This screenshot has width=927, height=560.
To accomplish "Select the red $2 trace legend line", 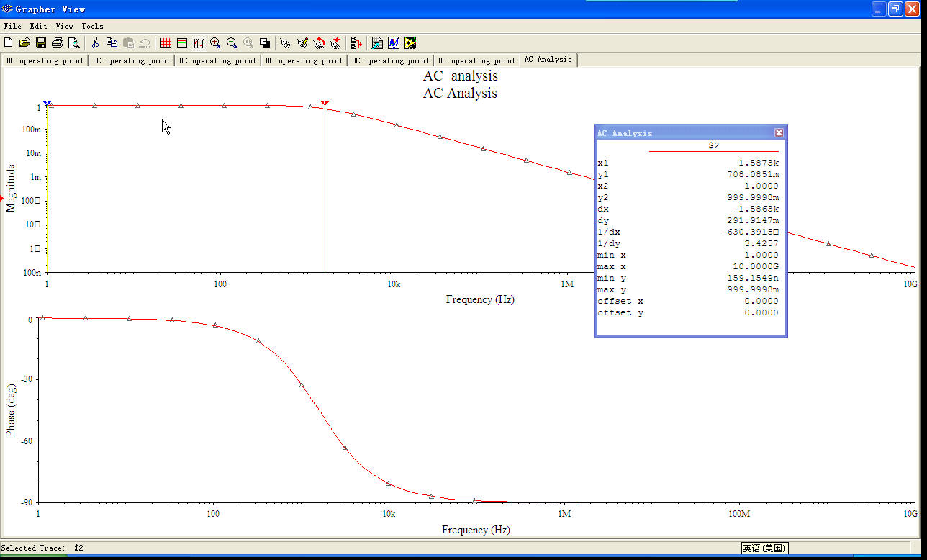I will 713,151.
